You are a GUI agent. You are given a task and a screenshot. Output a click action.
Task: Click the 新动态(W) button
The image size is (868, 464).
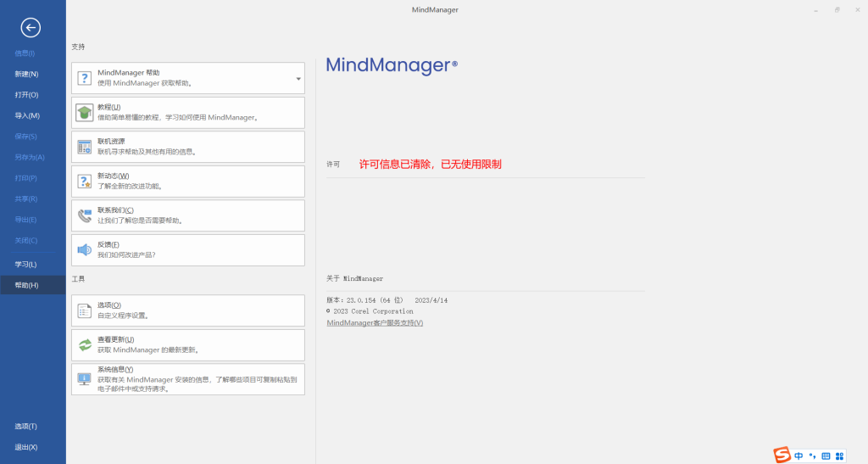point(188,182)
